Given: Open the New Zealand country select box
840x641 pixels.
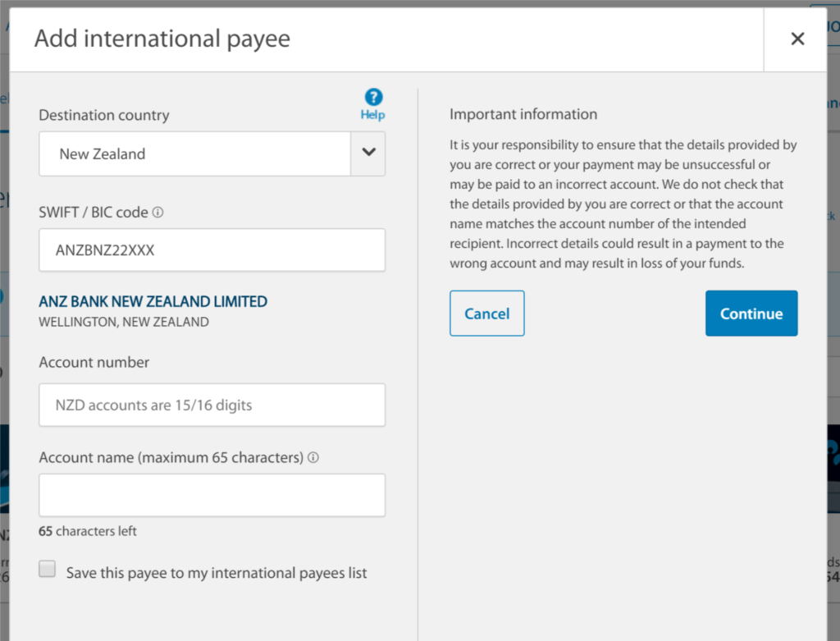Looking at the screenshot, I should coord(195,153).
